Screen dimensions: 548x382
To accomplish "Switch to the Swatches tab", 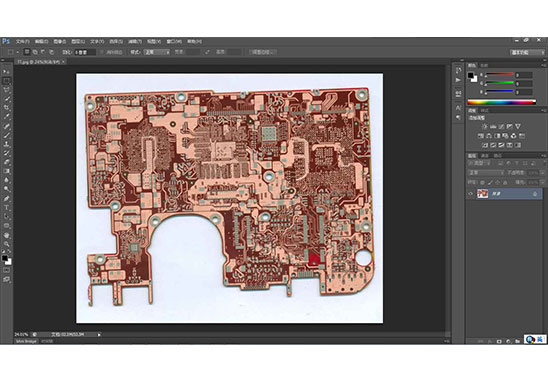I will click(x=484, y=65).
